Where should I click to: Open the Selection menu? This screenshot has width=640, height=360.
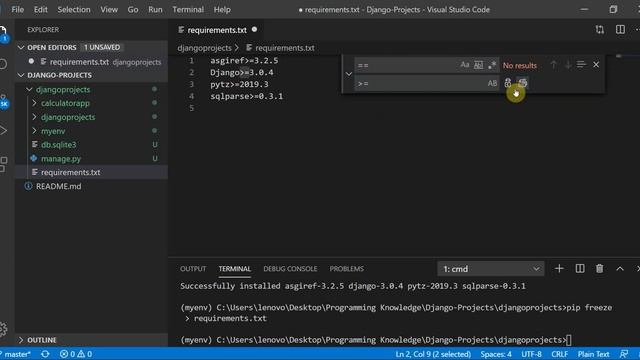[74, 9]
